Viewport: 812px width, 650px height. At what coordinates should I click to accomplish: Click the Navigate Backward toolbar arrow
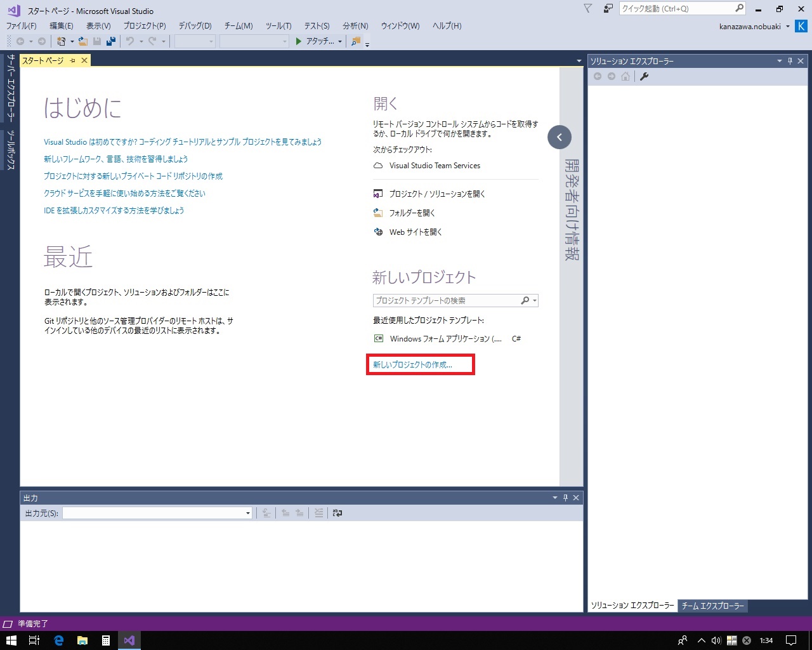pos(20,41)
